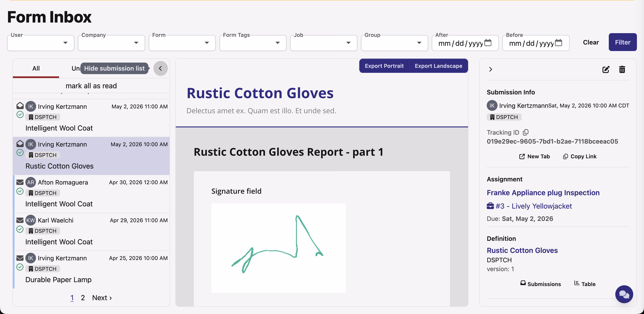Viewport: 644px width, 314px height.
Task: View Submissions for this definition
Action: [x=541, y=284]
